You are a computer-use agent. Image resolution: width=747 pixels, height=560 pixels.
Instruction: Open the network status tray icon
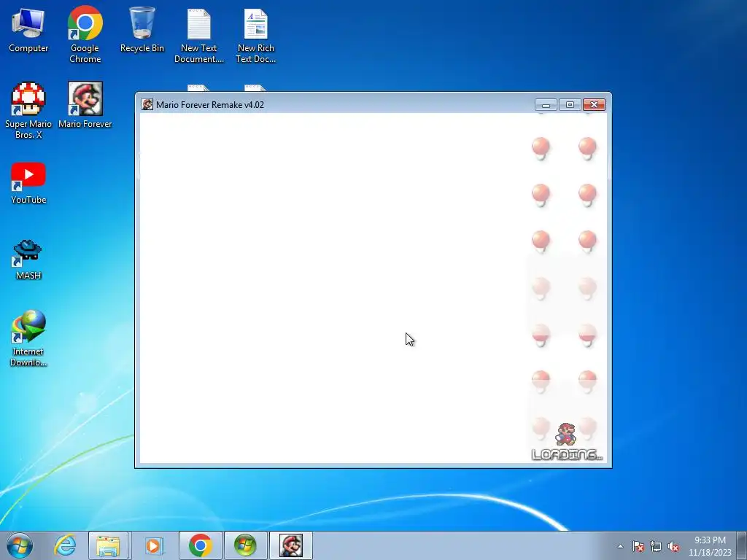click(x=656, y=546)
